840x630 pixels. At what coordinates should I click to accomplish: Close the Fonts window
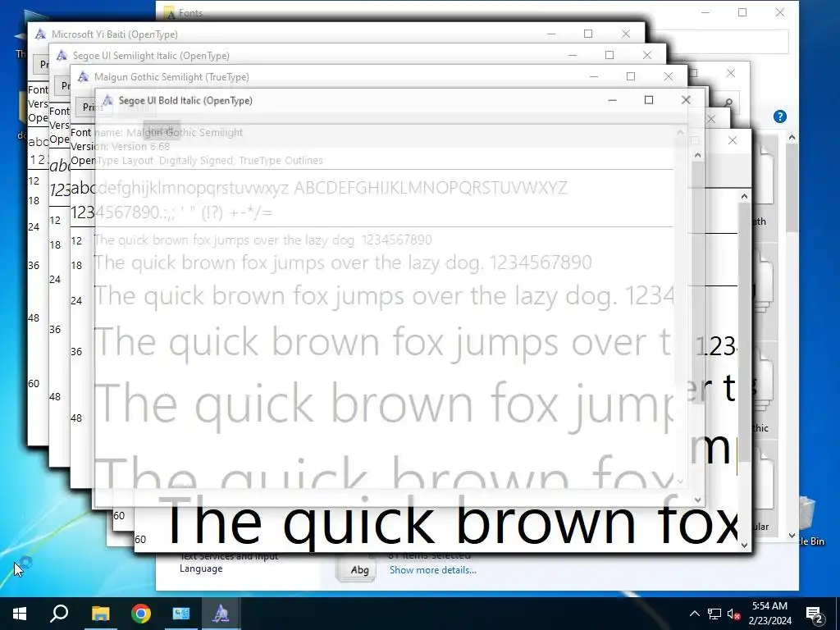click(780, 12)
